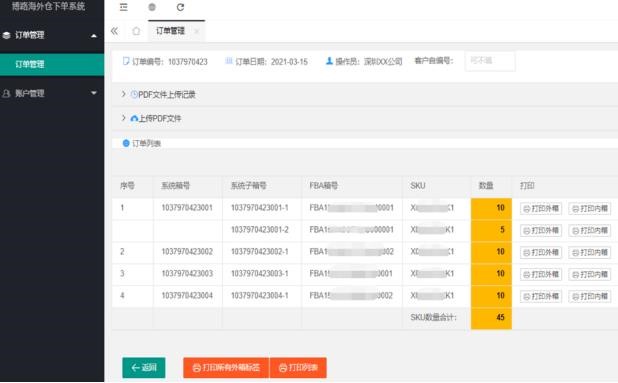Close the 订单管理 tab
Viewport: 618px width, 383px height.
196,31
